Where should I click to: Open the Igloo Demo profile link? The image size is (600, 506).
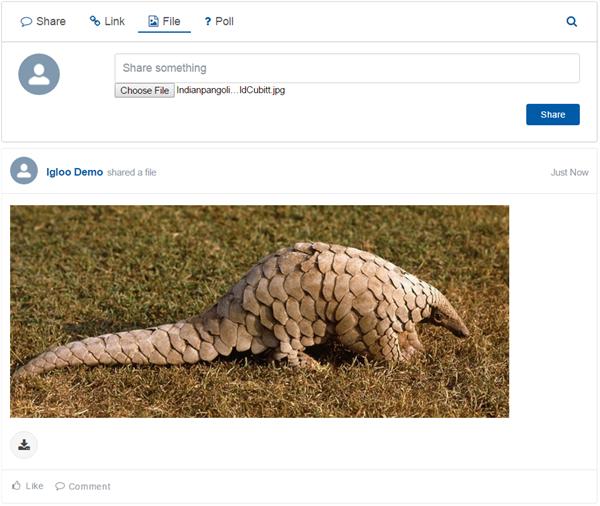pyautogui.click(x=75, y=172)
